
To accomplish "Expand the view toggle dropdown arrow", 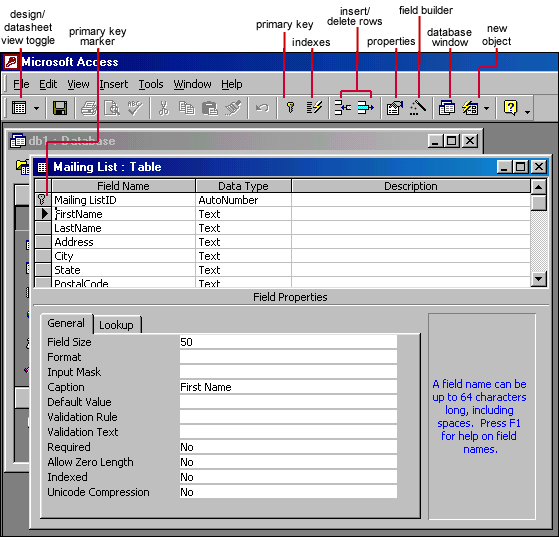I will (36, 108).
